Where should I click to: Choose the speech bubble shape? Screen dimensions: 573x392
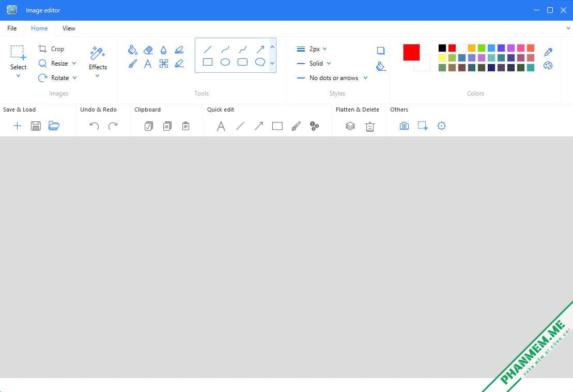pos(260,62)
